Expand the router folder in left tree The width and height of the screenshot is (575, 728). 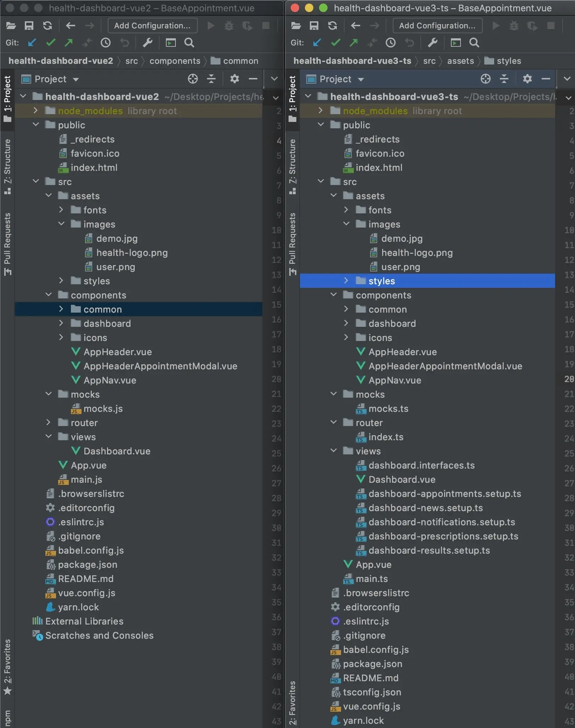click(x=49, y=422)
